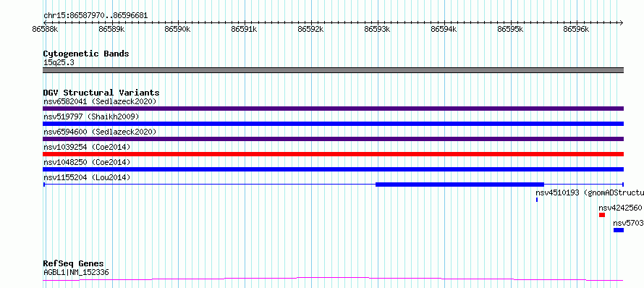644x288 pixels.
Task: Click the 86588k ruler label
Action: point(45,29)
